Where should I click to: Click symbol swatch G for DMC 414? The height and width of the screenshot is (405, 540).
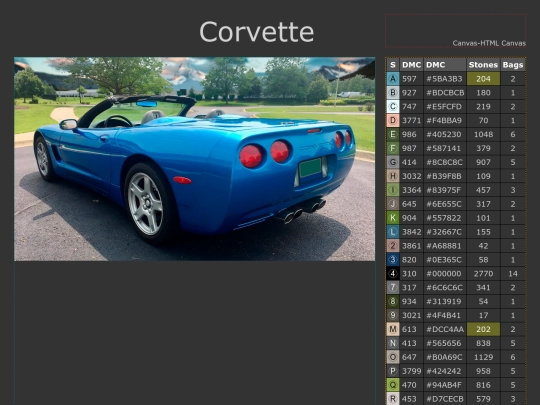tap(393, 162)
